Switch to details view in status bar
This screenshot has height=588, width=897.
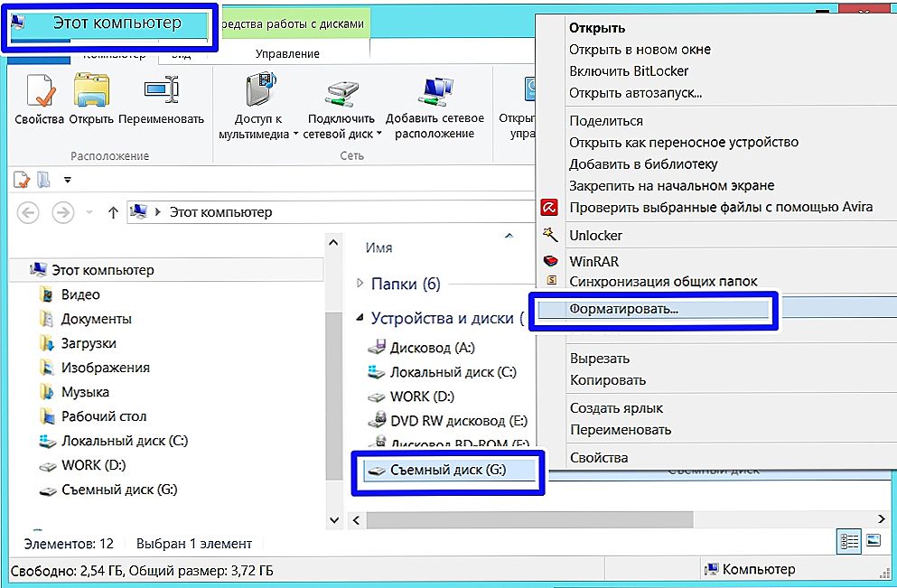coord(849,541)
